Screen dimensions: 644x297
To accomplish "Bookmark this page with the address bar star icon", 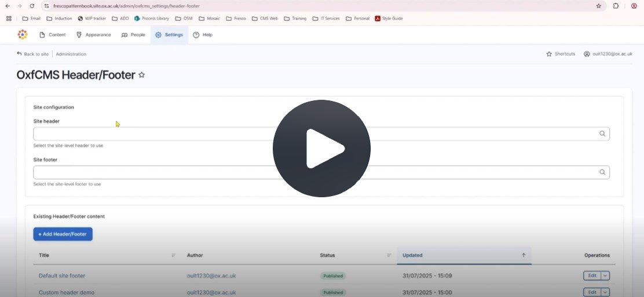I will click(598, 6).
